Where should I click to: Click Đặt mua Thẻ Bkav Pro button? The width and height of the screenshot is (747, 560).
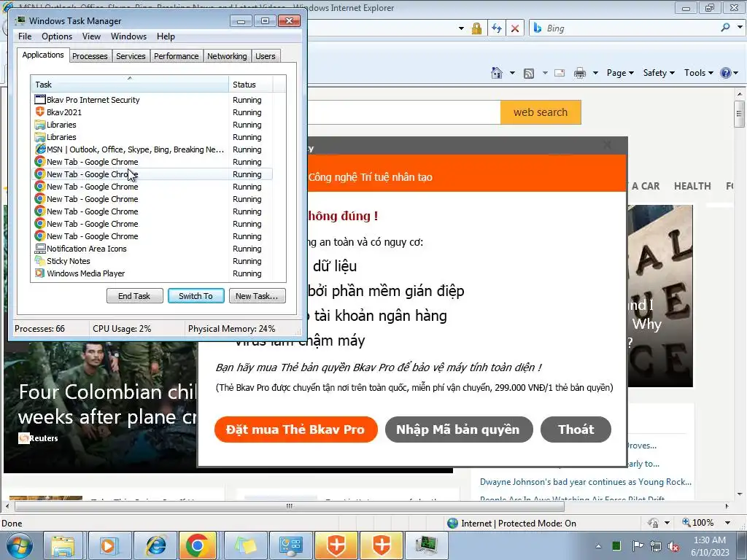click(296, 429)
